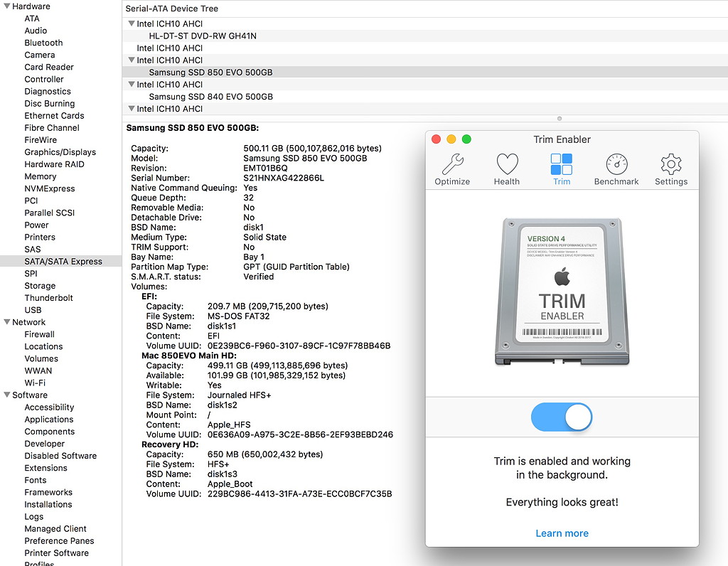Select Power in the sidebar
Screen dimensions: 728x566
tap(37, 225)
